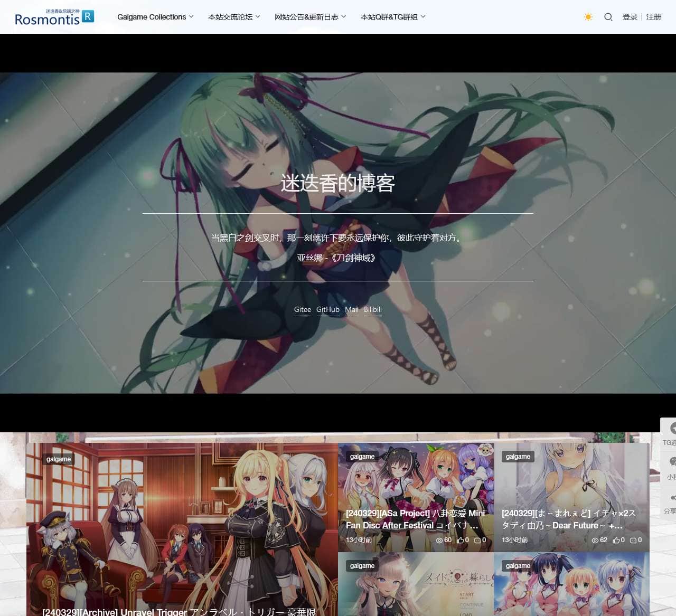Click galgame tag on Dear Future post
Screen dimensions: 676x616
pos(518,457)
